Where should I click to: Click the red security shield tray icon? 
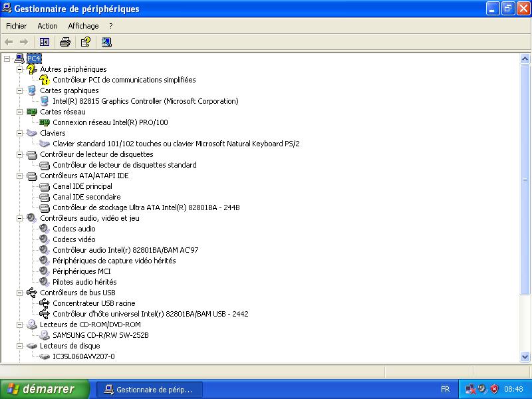[x=494, y=389]
